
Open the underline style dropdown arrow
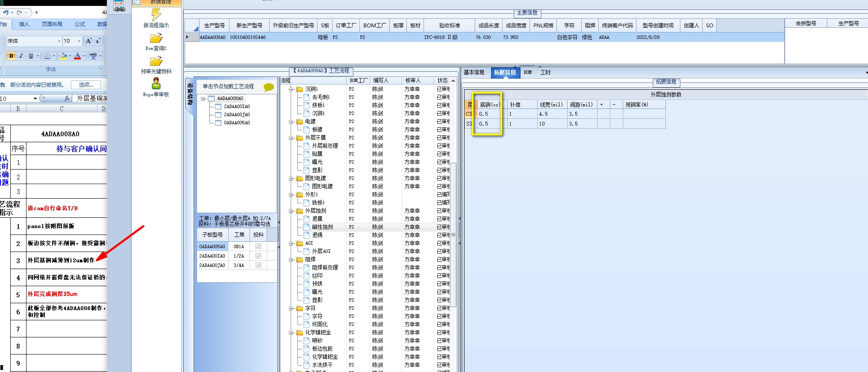click(38, 56)
